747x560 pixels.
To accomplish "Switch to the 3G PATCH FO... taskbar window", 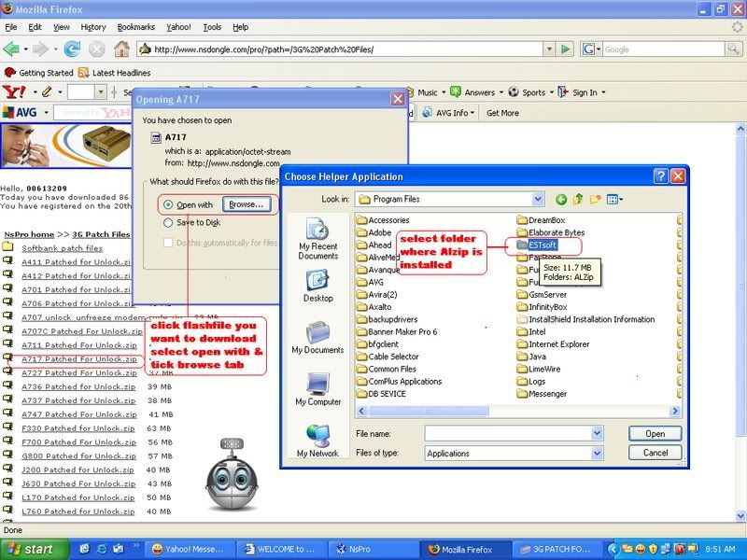I will point(556,550).
